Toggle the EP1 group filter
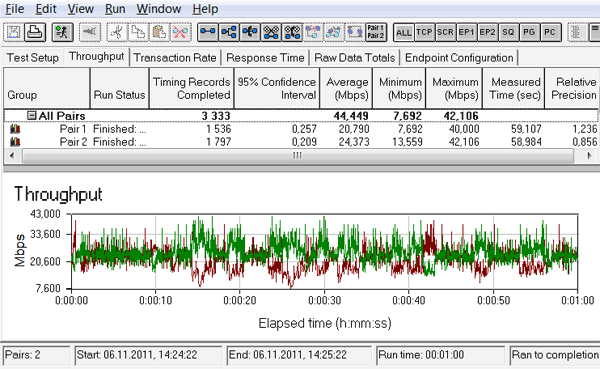 click(x=466, y=33)
